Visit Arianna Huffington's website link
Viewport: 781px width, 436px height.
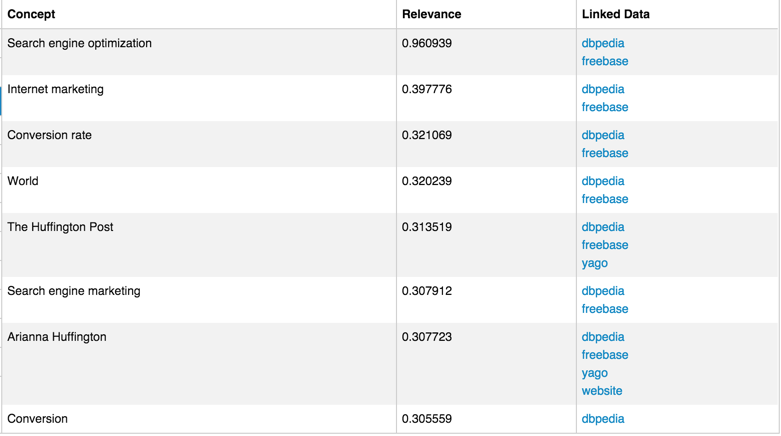tap(601, 391)
